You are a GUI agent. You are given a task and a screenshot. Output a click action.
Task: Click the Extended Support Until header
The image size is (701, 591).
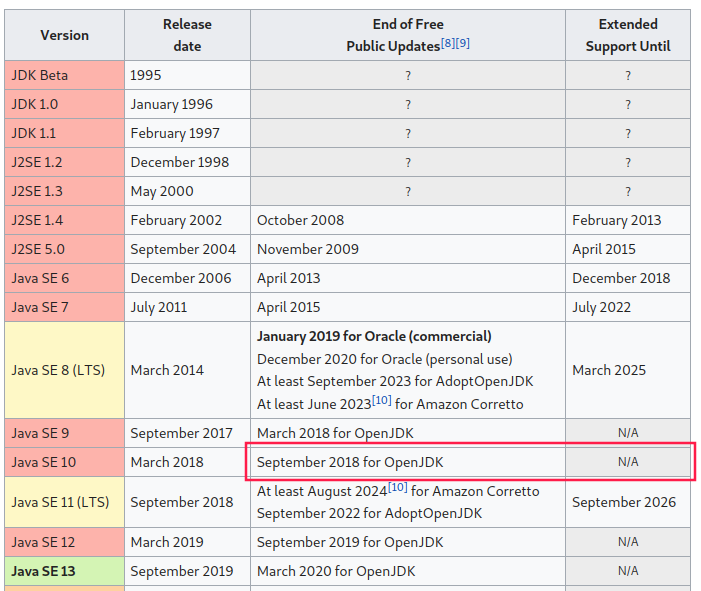(x=628, y=35)
